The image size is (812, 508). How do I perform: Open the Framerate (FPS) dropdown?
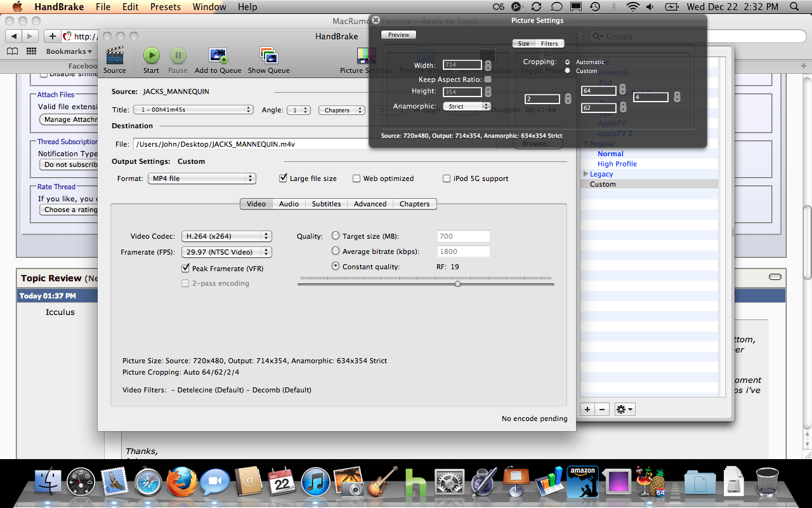(226, 252)
